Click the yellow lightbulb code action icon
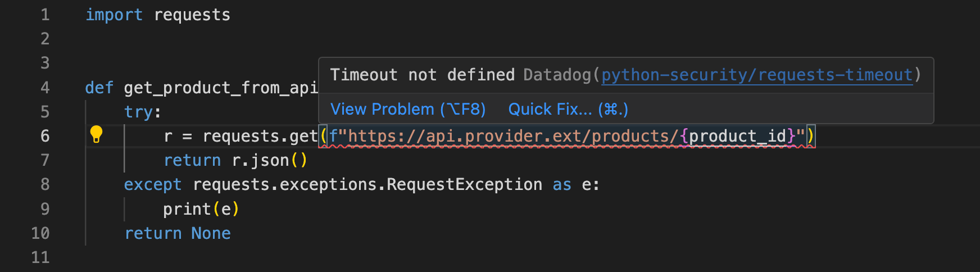Screen dimensions: 980x272 pos(96,134)
